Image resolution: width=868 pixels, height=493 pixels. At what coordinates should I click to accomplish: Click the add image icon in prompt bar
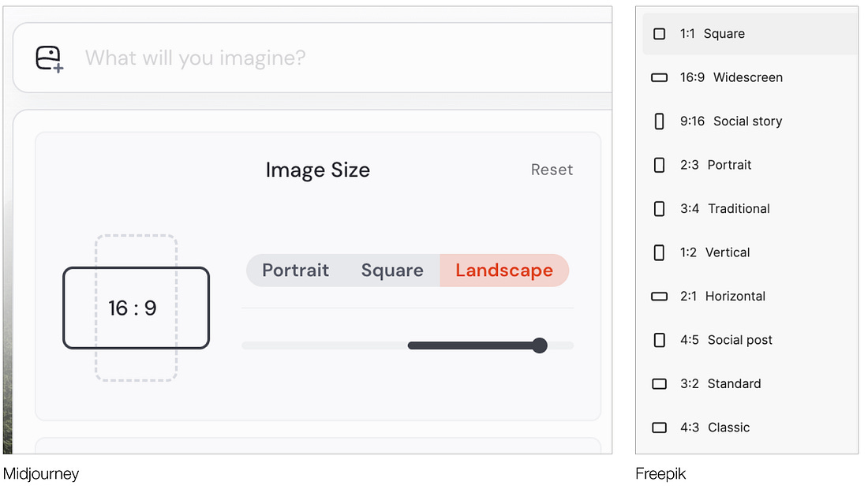pos(49,59)
